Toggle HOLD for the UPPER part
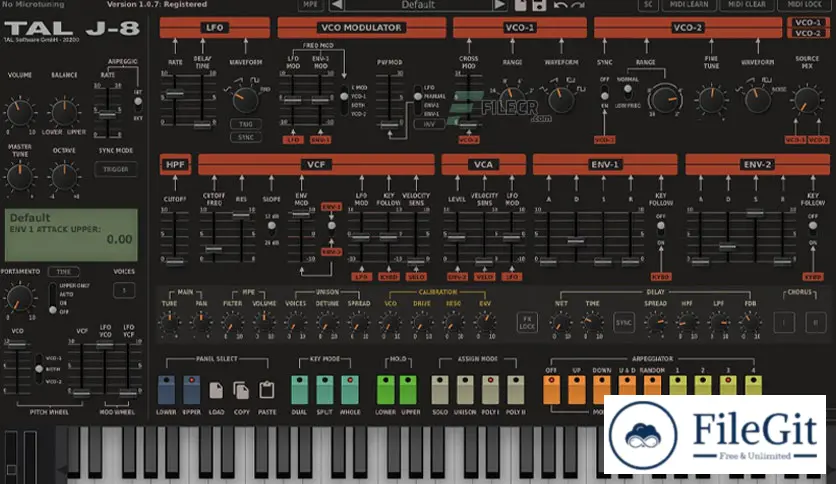Image resolution: width=836 pixels, height=484 pixels. 408,390
